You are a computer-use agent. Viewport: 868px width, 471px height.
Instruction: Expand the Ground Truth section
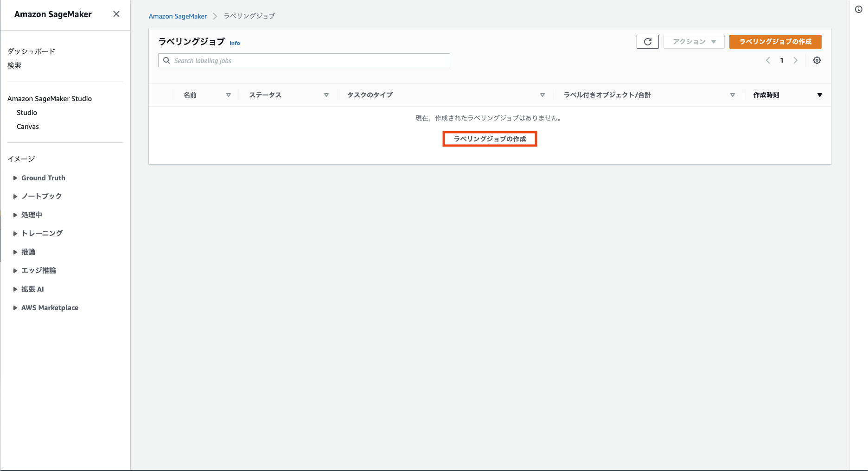tap(15, 178)
